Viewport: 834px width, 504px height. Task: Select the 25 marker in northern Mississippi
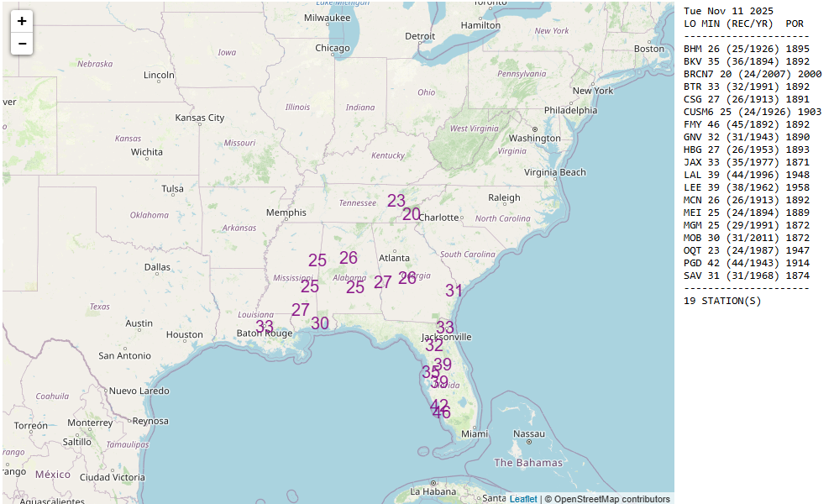point(317,260)
